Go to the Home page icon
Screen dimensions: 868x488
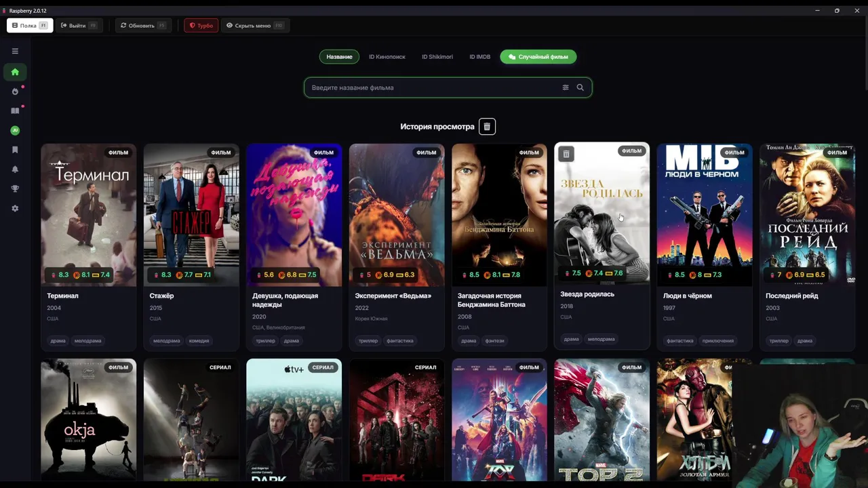pos(15,72)
